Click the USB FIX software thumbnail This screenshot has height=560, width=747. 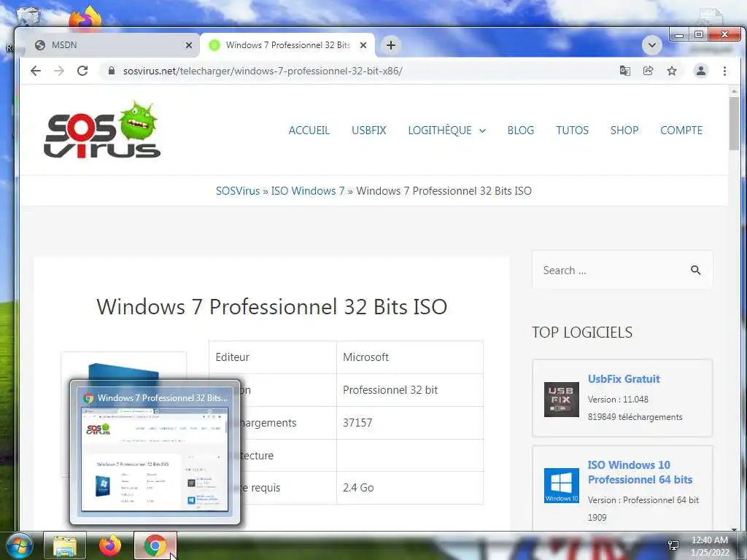click(561, 400)
